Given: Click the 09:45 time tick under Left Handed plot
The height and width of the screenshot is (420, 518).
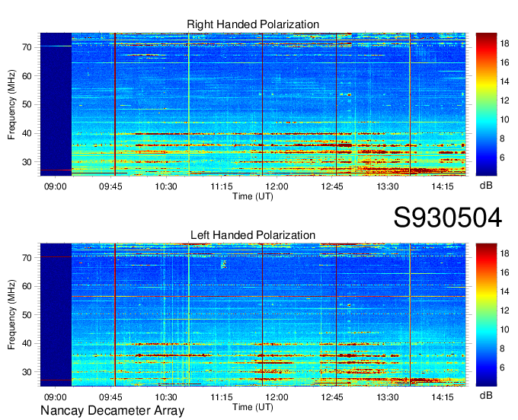Looking at the screenshot, I should (110, 397).
